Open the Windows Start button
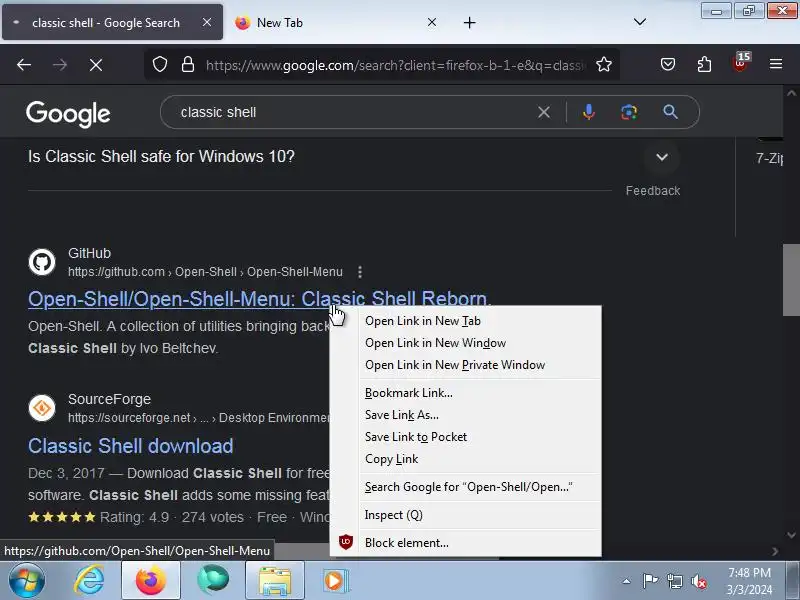The width and height of the screenshot is (800, 600). [x=27, y=581]
